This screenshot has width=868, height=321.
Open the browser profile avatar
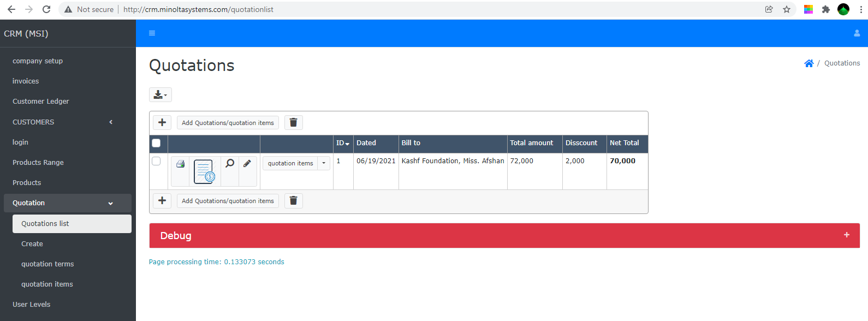[x=843, y=9]
